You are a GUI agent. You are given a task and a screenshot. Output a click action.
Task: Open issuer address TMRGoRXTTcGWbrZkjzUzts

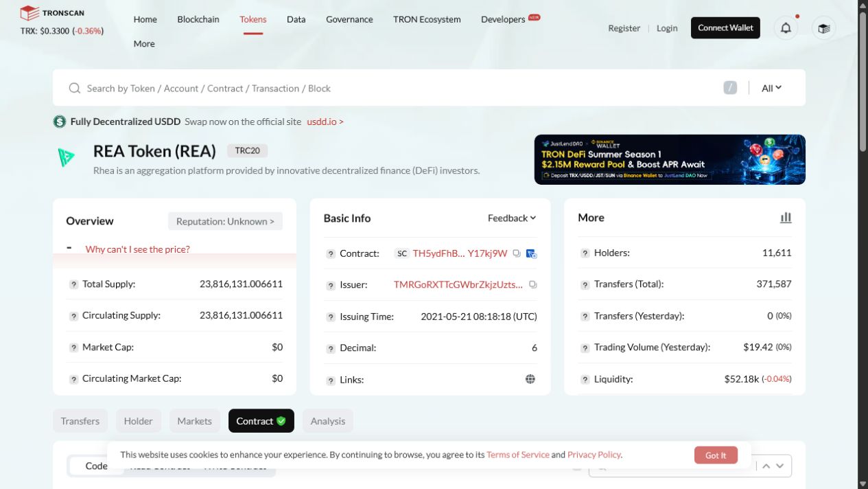click(x=458, y=284)
